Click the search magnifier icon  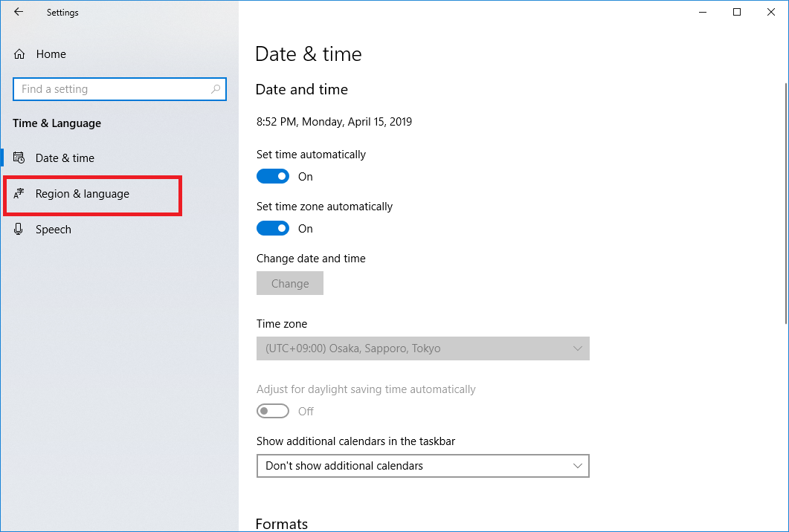tap(216, 89)
